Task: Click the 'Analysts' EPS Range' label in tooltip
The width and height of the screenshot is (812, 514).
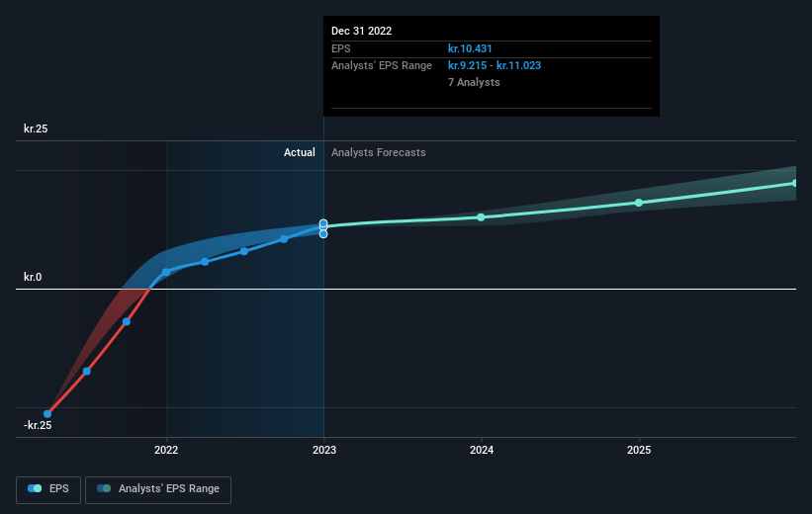Action: point(382,66)
